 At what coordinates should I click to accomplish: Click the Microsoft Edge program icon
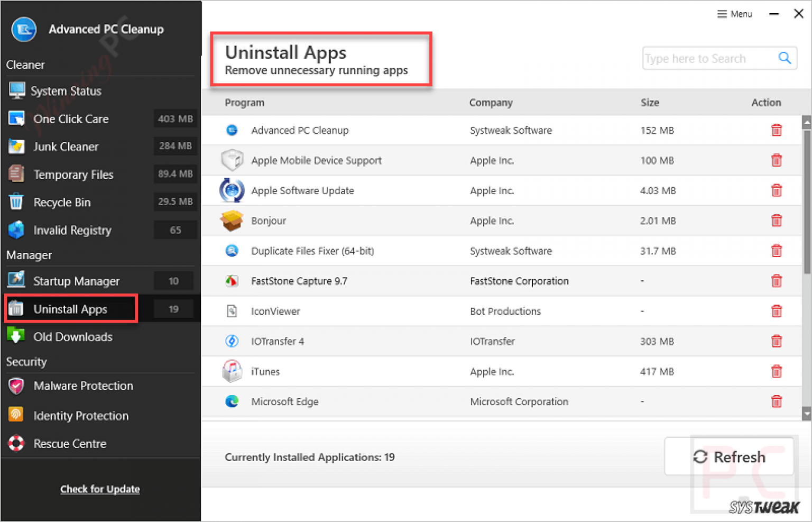(232, 401)
